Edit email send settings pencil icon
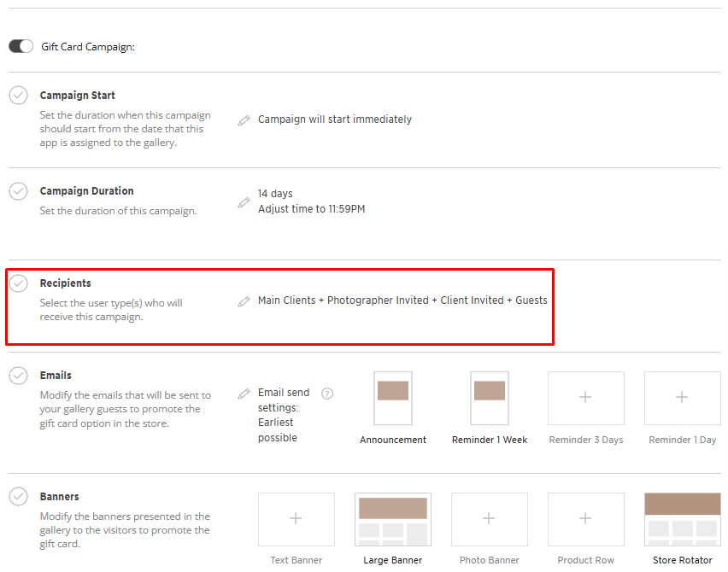Image resolution: width=728 pixels, height=572 pixels. pyautogui.click(x=244, y=394)
